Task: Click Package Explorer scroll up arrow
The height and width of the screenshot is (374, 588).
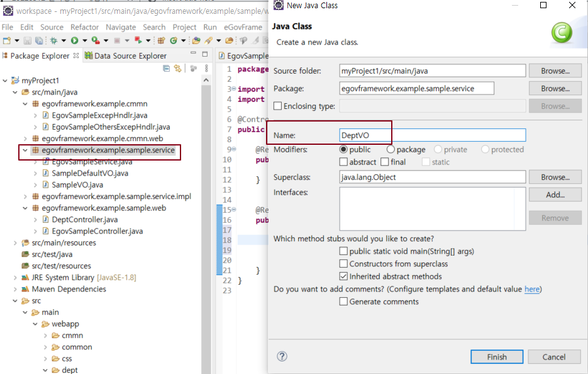Action: (x=206, y=80)
